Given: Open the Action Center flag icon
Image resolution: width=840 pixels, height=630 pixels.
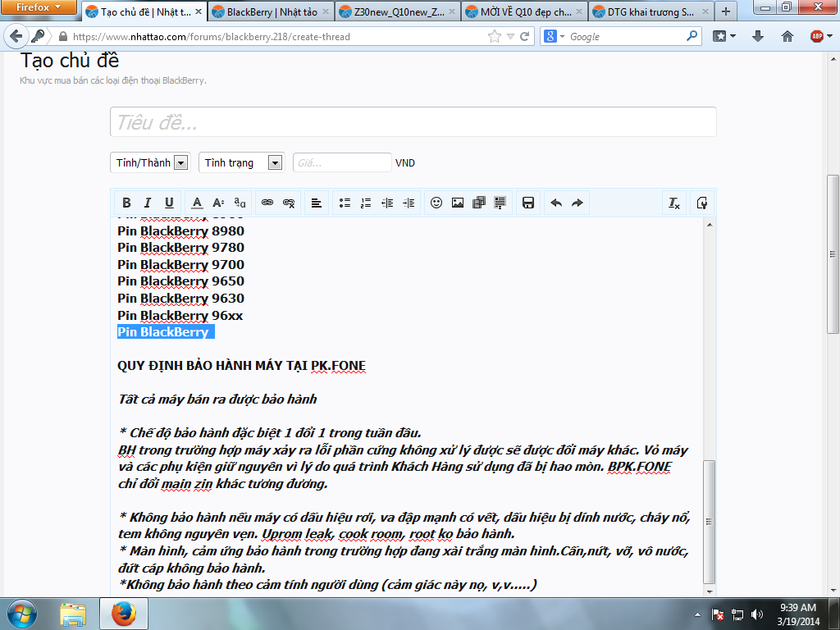Looking at the screenshot, I should [717, 614].
